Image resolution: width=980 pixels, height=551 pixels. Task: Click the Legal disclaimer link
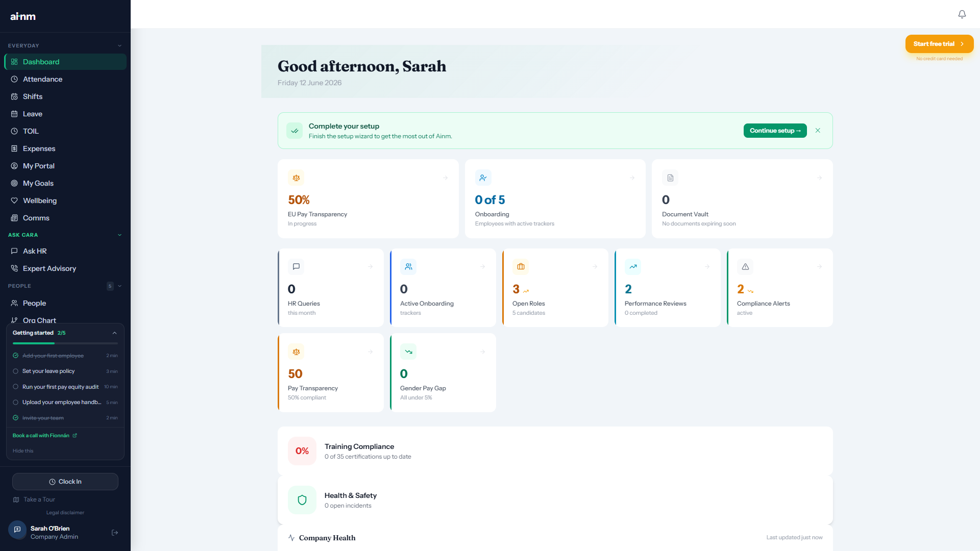65,513
